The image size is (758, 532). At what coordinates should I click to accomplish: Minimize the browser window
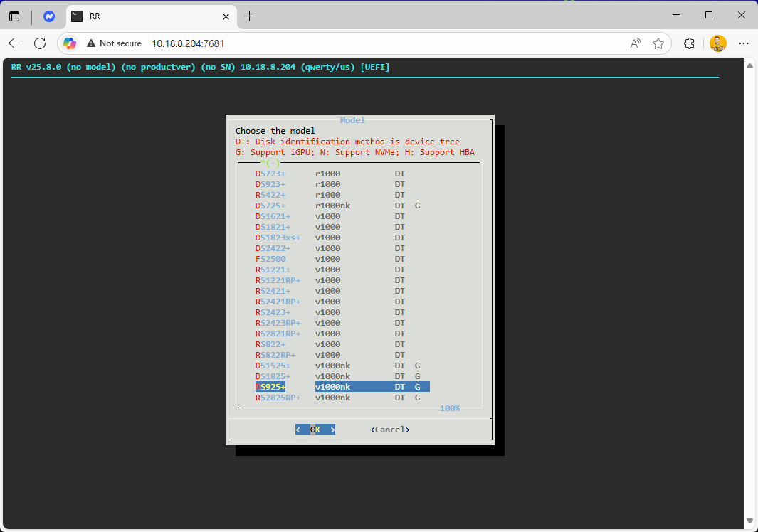(676, 15)
